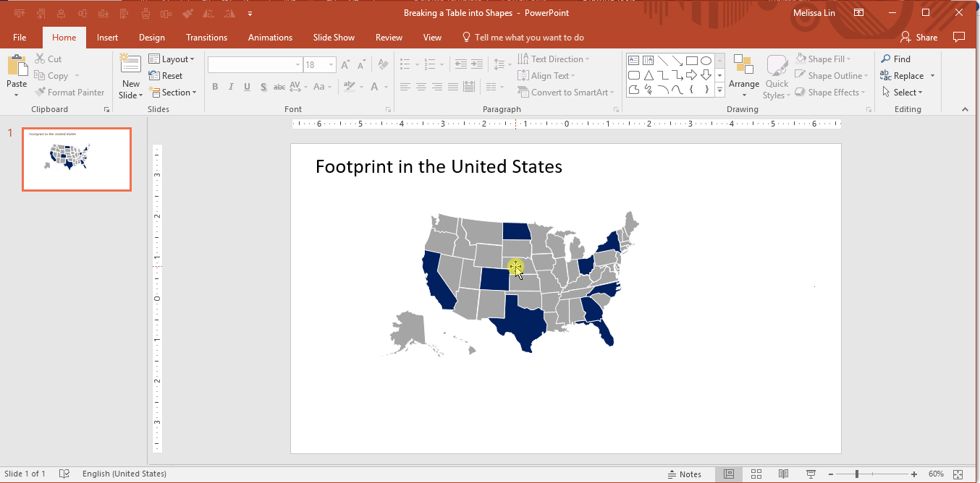Screen dimensions: 980x483
Task: Click the Find button
Action: click(895, 59)
